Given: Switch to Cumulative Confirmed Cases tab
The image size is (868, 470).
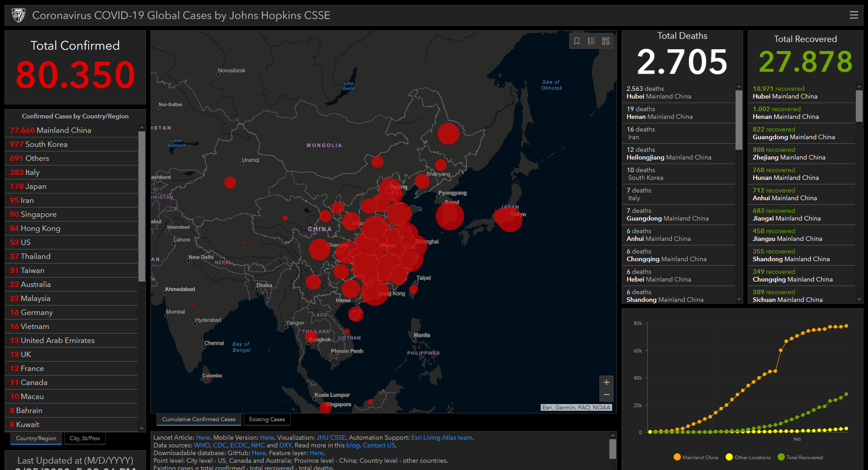Looking at the screenshot, I should 199,419.
